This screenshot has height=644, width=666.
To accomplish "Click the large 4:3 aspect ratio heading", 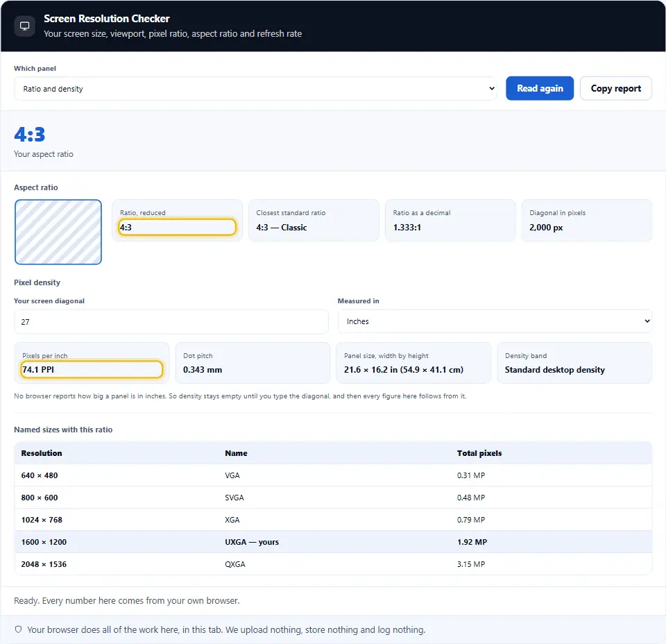I will click(x=30, y=134).
